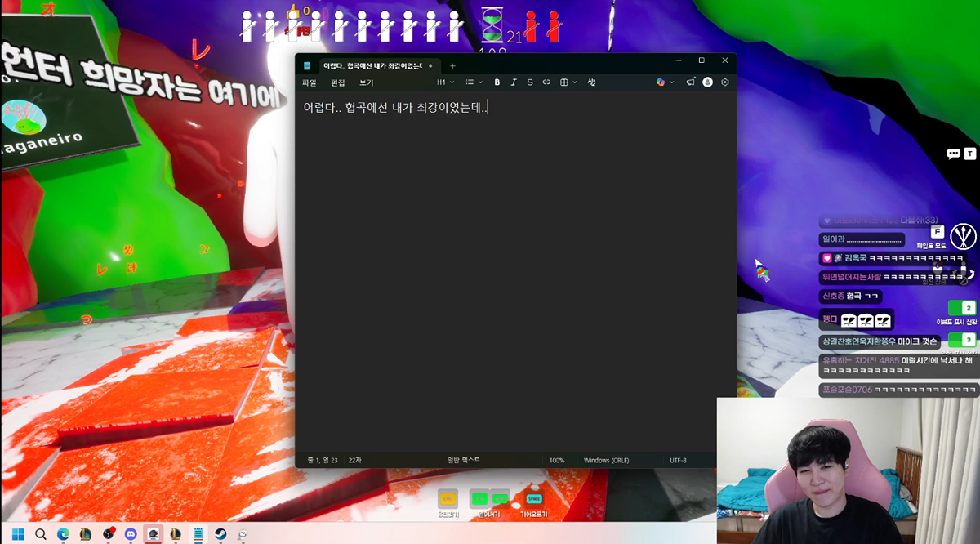Open the 편집 menu in Notepad

pos(338,82)
